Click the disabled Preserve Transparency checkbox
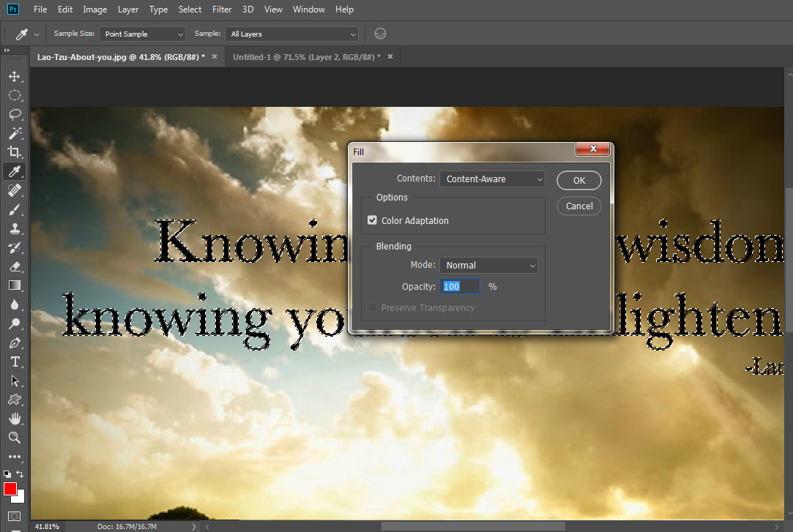Viewport: 793px width, 532px height. 372,307
